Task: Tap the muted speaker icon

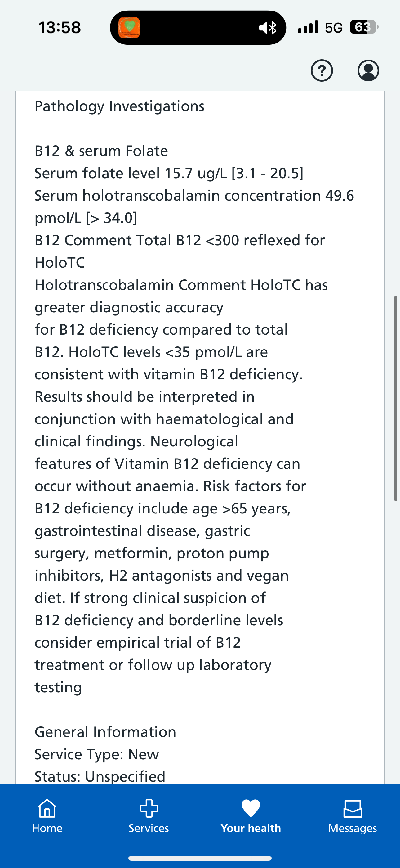Action: pos(264,28)
